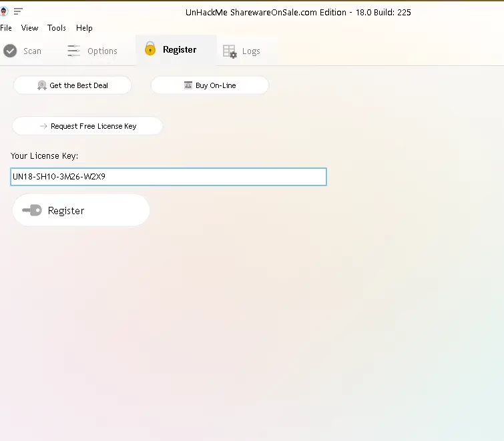Click the medal icon on Best Deal
Image resolution: width=504 pixels, height=441 pixels.
click(42, 85)
